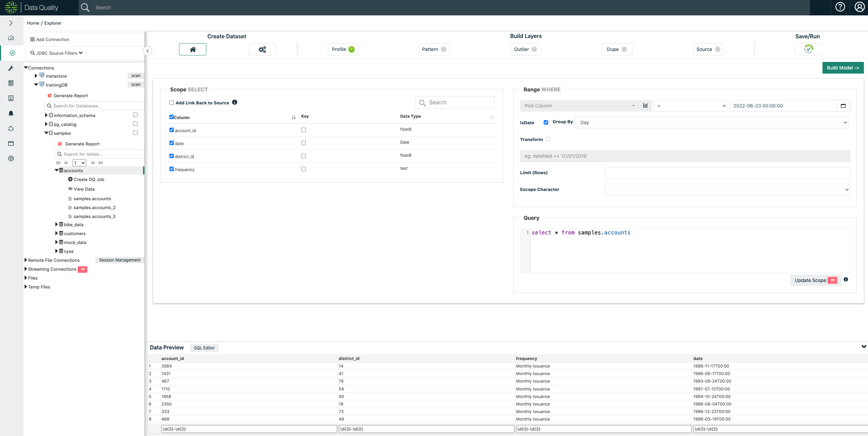868x436 pixels.
Task: Click the Limit (Rows) input field
Action: (x=727, y=173)
